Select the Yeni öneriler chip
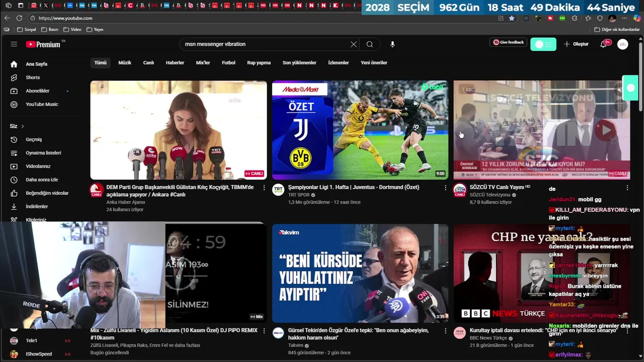Viewport: 644px width, 362px height. 374,63
